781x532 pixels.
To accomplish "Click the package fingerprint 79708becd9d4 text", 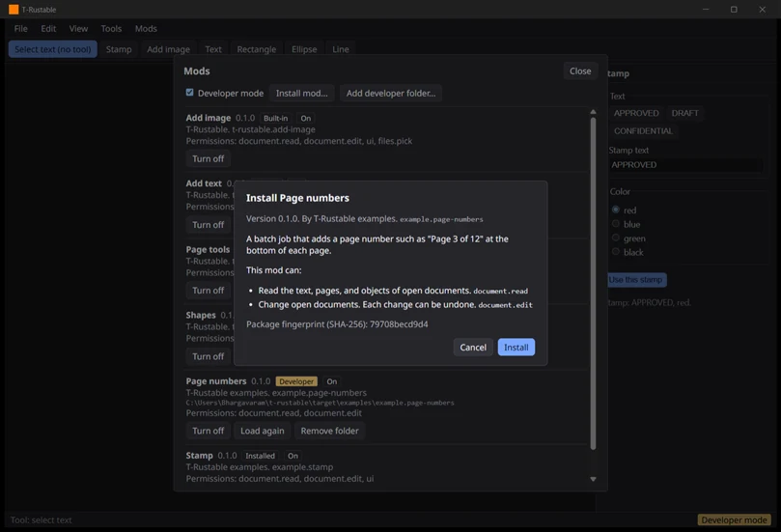I will pos(399,324).
